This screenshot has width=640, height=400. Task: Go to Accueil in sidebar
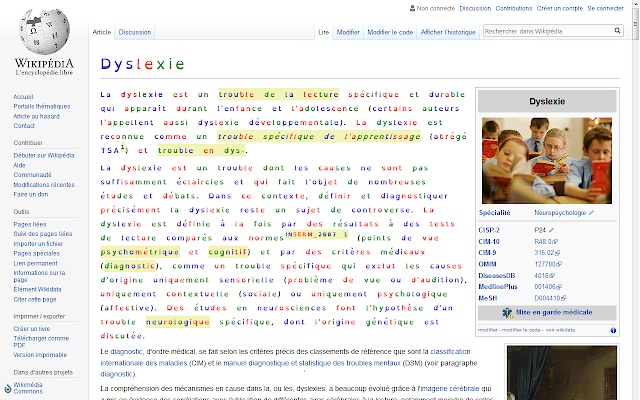click(x=23, y=97)
